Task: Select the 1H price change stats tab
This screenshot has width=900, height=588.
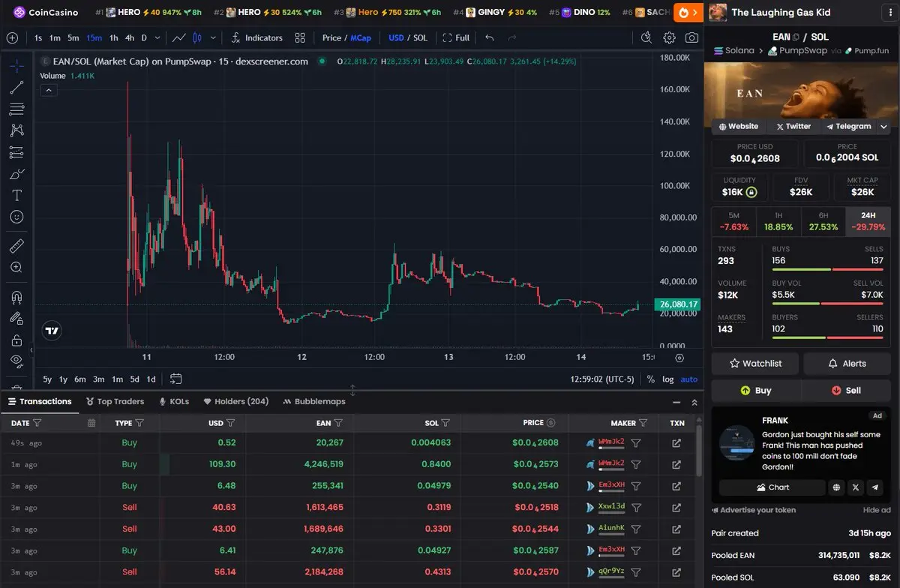Action: pyautogui.click(x=778, y=221)
